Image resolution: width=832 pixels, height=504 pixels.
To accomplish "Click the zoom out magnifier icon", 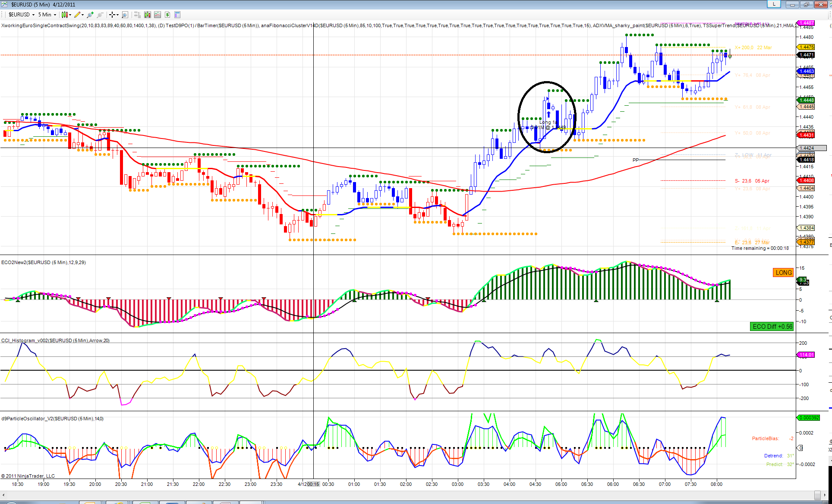I will click(x=100, y=15).
